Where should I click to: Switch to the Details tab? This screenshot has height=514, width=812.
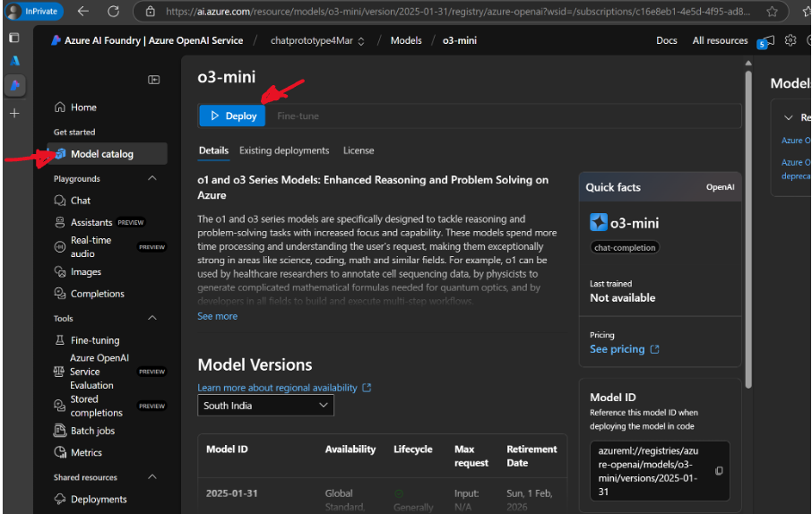tap(213, 150)
